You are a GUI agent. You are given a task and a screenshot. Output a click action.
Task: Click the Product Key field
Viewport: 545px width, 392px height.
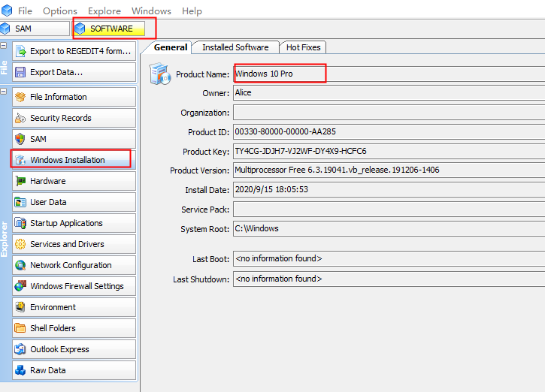(x=389, y=152)
